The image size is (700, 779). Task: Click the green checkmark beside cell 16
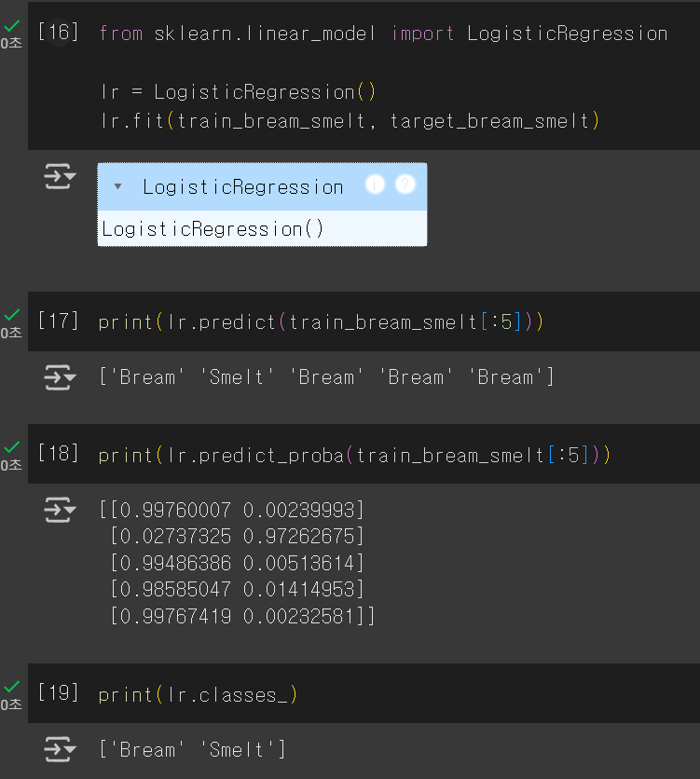pyautogui.click(x=12, y=26)
